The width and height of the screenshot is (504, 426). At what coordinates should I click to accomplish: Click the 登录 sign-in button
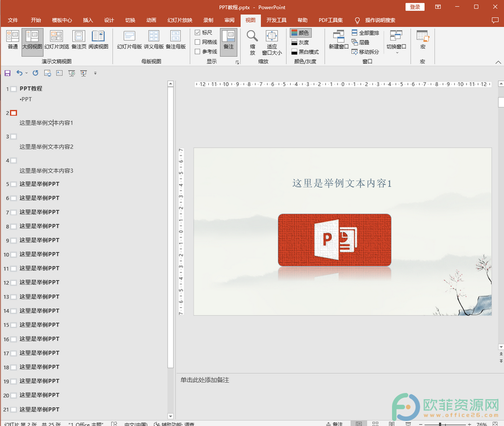pos(415,7)
